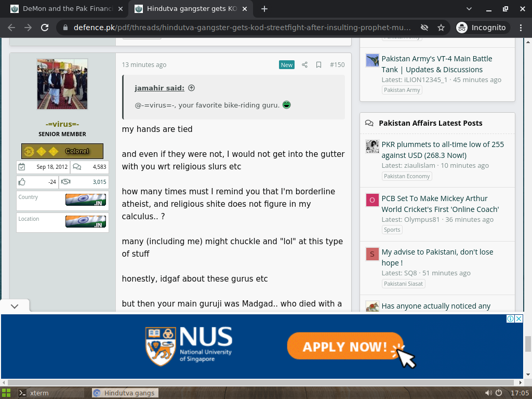
Task: Open the Has anyone actually noticed any thread
Action: [436, 306]
